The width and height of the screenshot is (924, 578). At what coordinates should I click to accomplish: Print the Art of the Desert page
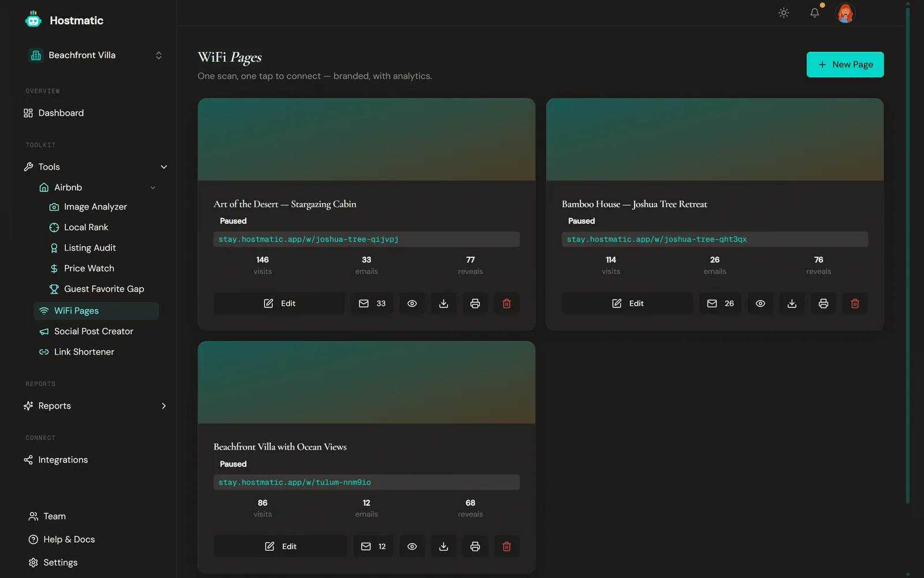click(x=475, y=303)
